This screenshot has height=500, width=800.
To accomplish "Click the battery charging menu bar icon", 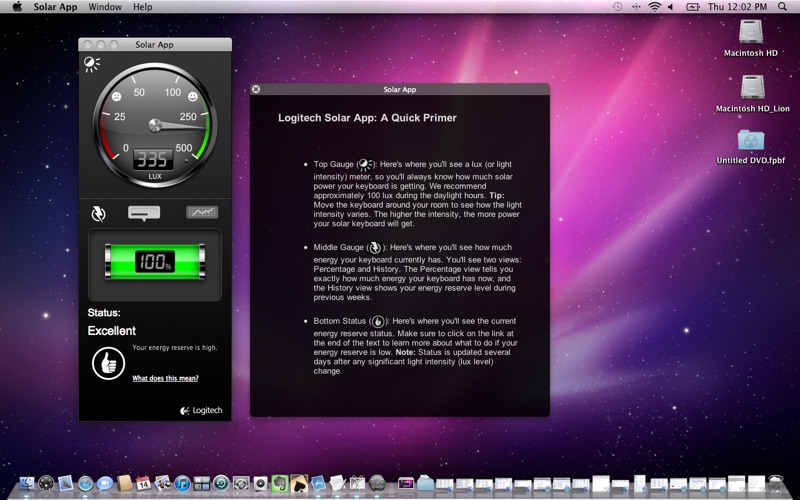I will pyautogui.click(x=693, y=7).
